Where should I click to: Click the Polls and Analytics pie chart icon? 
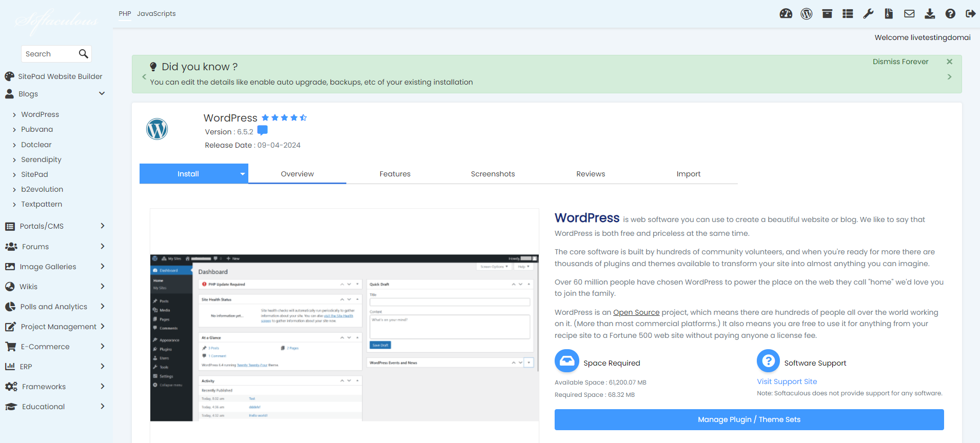(10, 307)
